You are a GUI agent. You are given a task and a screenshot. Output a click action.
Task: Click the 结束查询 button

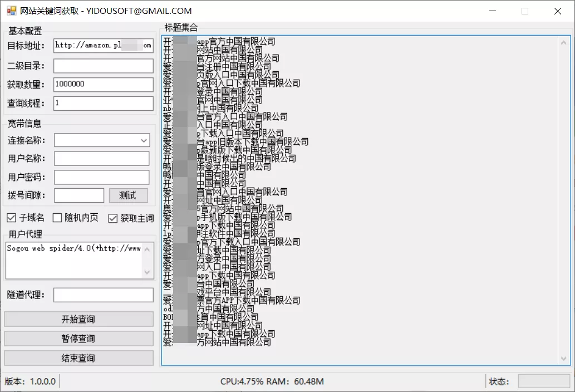pos(79,358)
